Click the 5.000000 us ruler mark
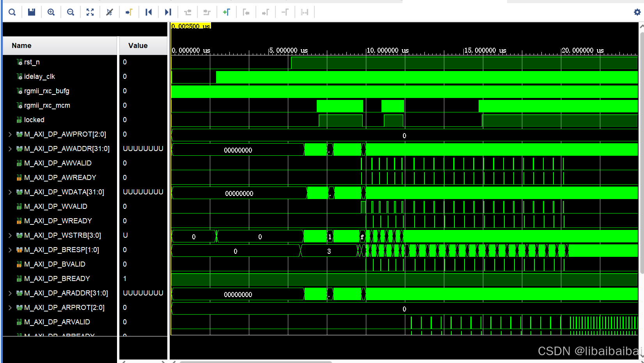Viewport: 644px width, 363px height. tap(288, 50)
